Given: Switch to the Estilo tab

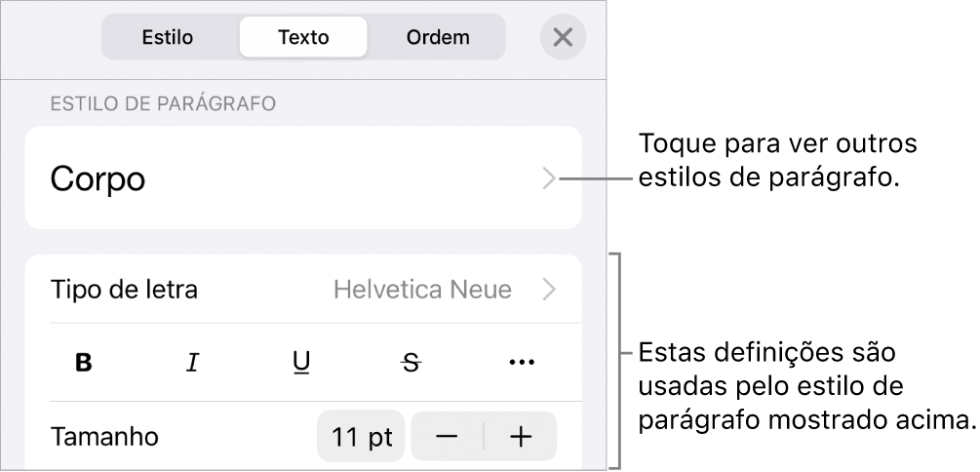Looking at the screenshot, I should click(x=168, y=38).
